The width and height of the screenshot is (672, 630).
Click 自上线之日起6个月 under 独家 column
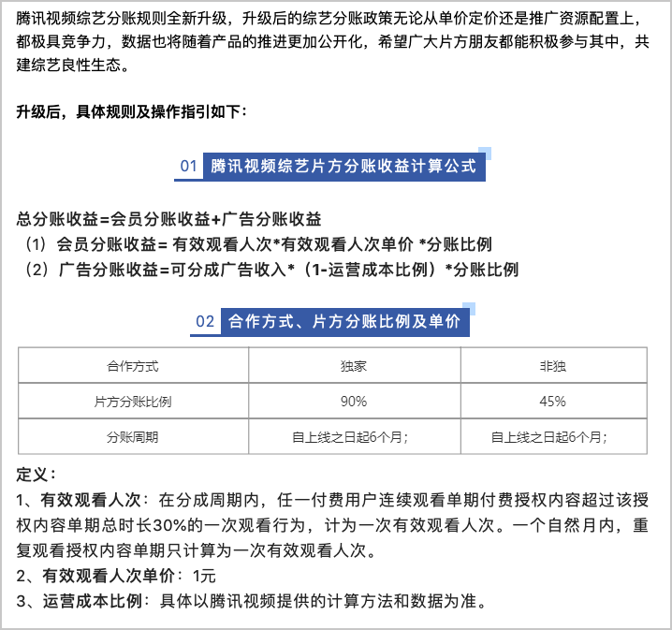click(350, 437)
